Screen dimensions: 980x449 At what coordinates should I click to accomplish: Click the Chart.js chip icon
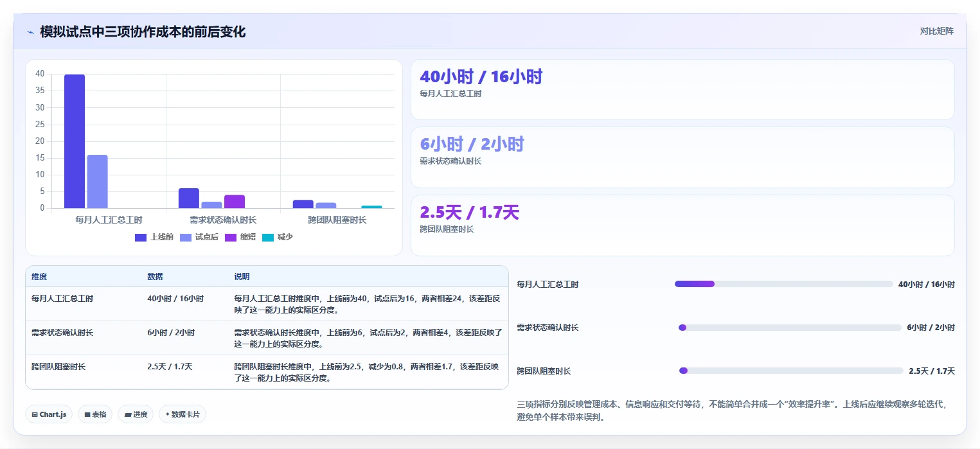click(x=35, y=415)
